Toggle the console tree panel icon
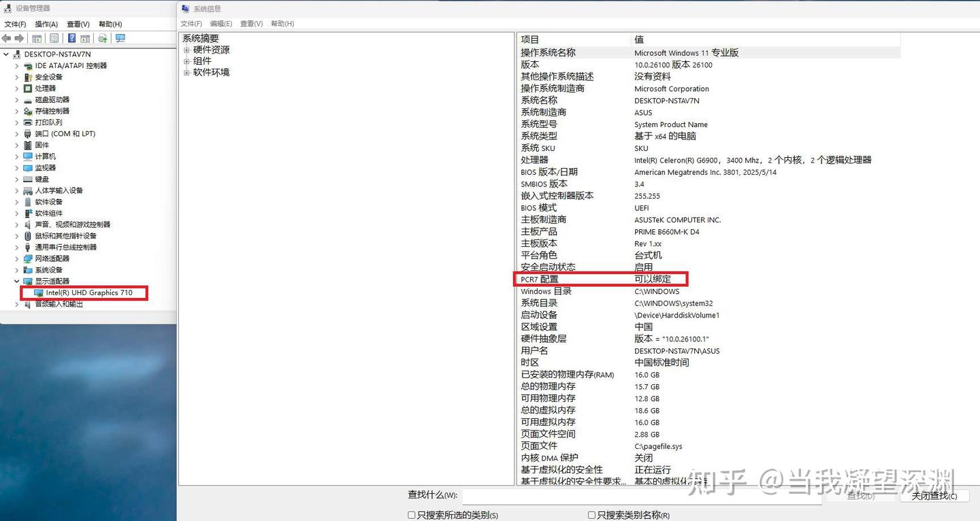The width and height of the screenshot is (980, 521). point(36,38)
